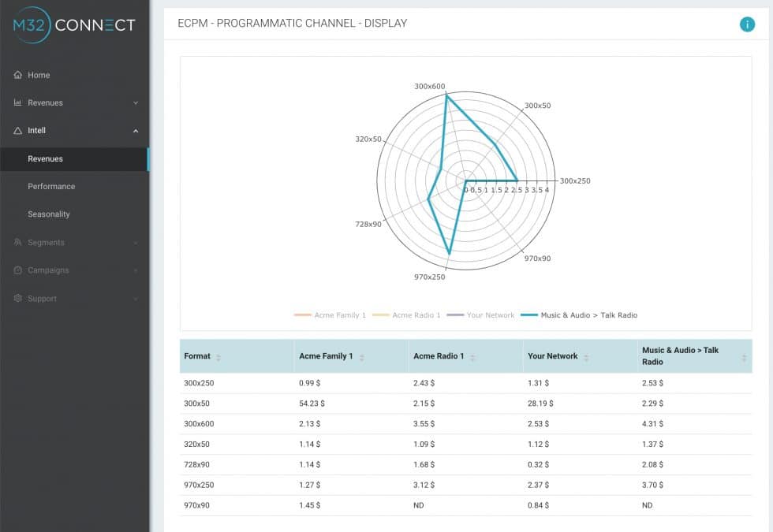The image size is (773, 532).
Task: Expand the Revenues menu chevron
Action: click(x=136, y=102)
